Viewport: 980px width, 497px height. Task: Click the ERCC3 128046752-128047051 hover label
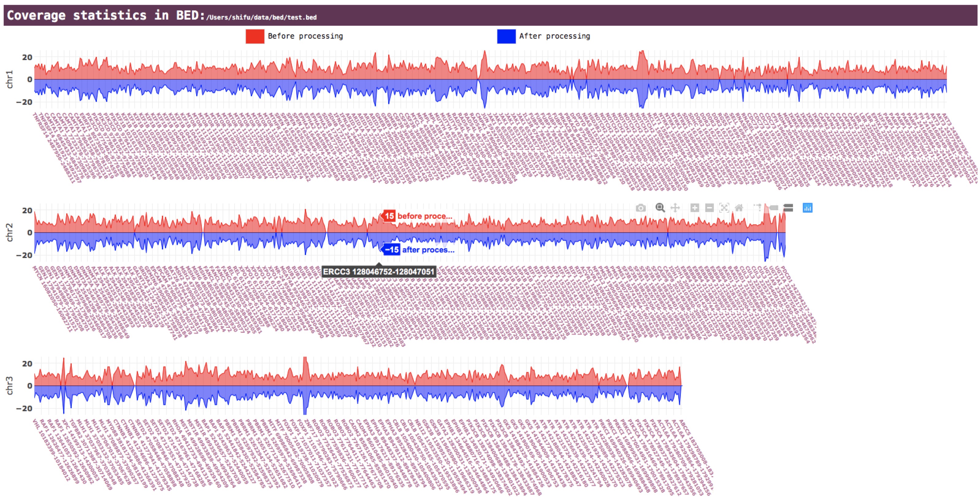tap(378, 271)
